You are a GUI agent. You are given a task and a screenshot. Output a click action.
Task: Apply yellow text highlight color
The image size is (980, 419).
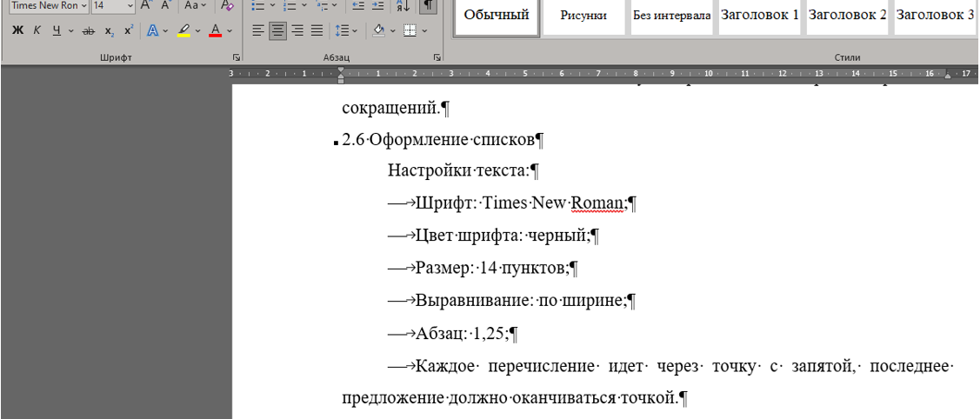point(183,30)
